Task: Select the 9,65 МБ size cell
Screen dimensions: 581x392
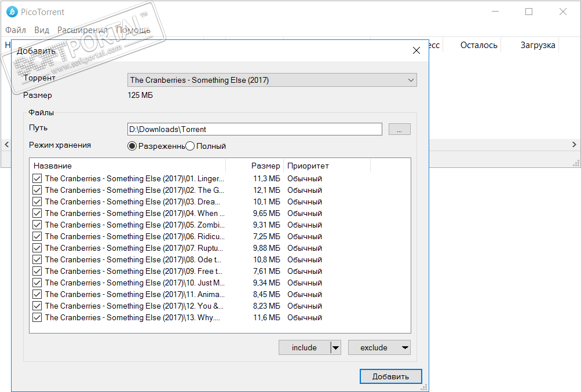Action: (267, 213)
